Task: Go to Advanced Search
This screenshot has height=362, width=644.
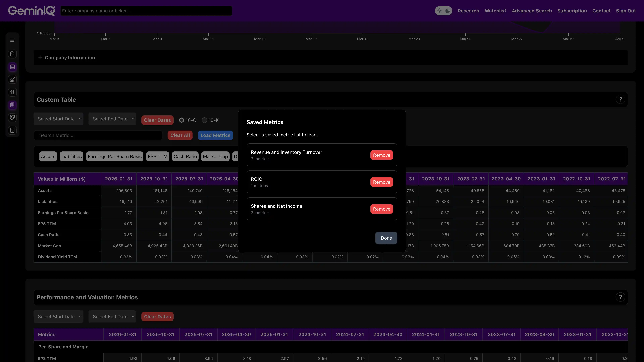Action: pyautogui.click(x=531, y=11)
